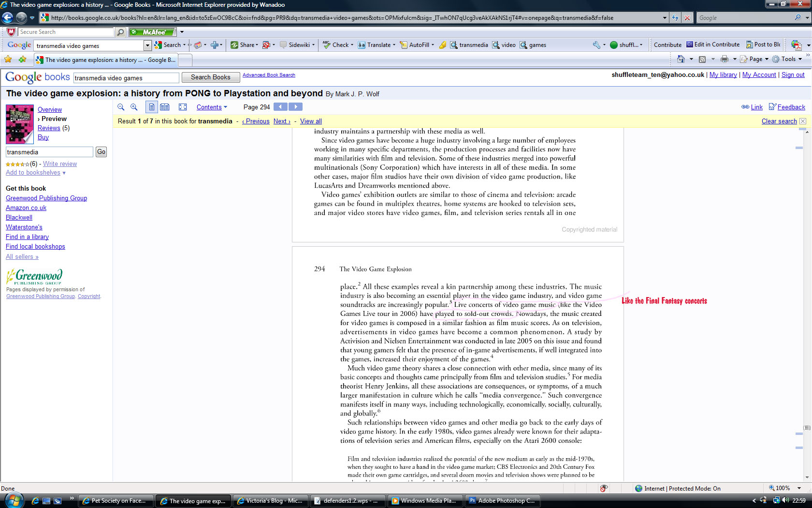This screenshot has height=508, width=812.
Task: Switch to single page view
Action: (152, 107)
